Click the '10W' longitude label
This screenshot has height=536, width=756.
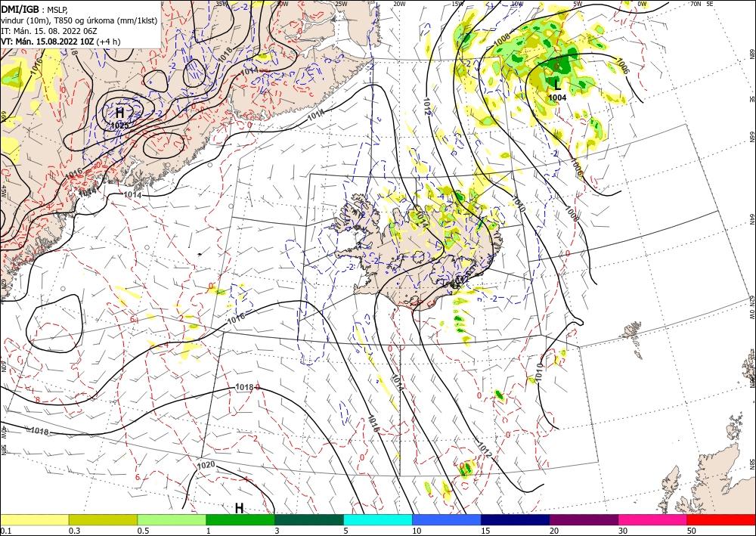click(x=517, y=4)
